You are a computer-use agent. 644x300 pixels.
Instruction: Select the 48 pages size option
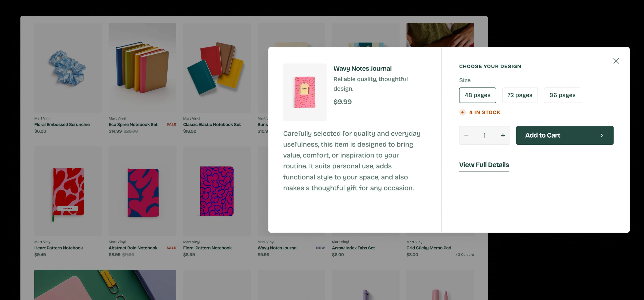pyautogui.click(x=477, y=95)
